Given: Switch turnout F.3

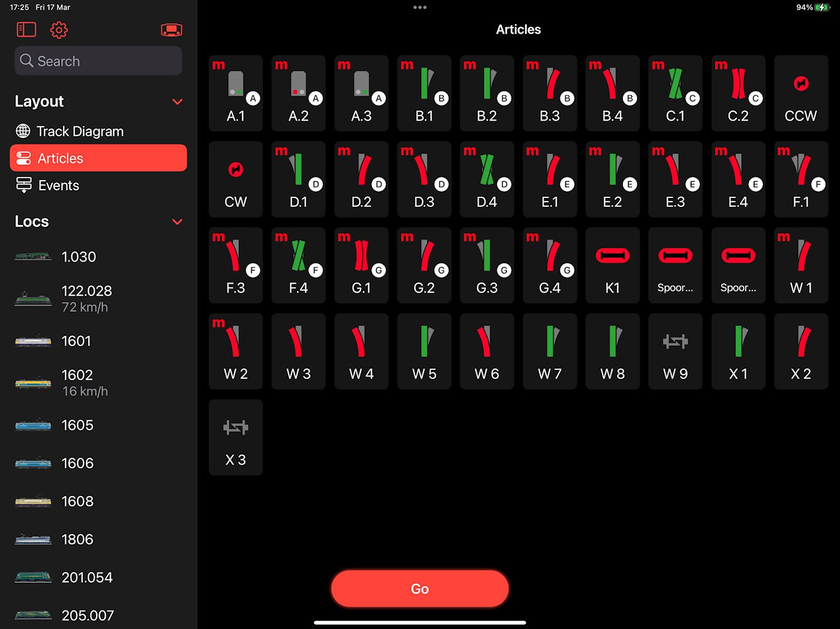Looking at the screenshot, I should coord(236,265).
